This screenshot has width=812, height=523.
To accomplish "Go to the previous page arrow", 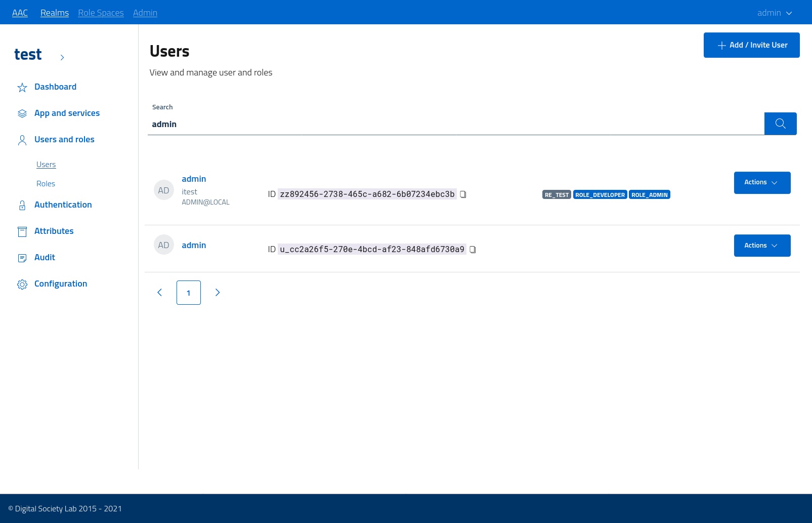I will coord(159,293).
